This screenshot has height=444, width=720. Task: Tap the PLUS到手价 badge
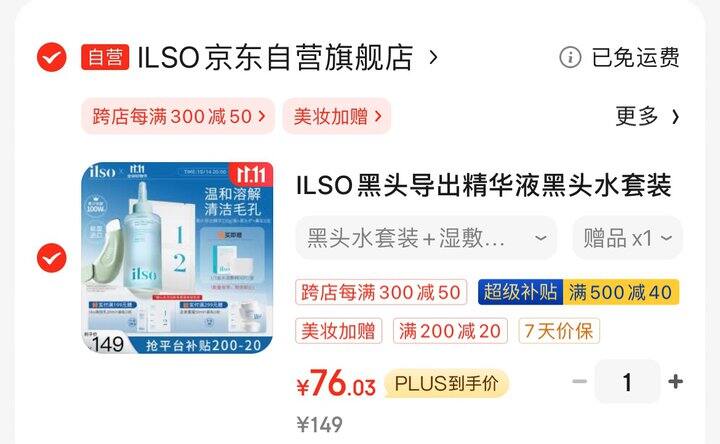pyautogui.click(x=446, y=383)
